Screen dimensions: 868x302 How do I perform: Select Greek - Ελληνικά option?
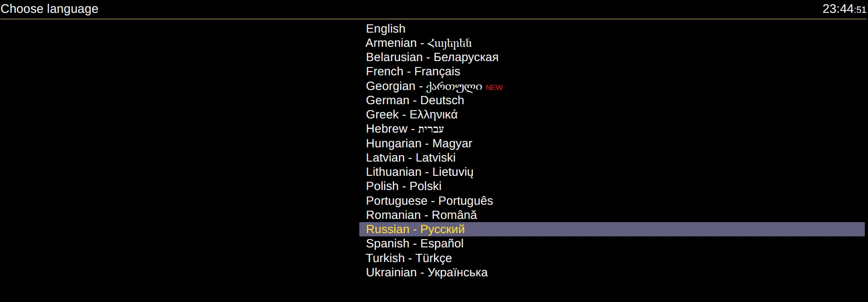click(412, 115)
